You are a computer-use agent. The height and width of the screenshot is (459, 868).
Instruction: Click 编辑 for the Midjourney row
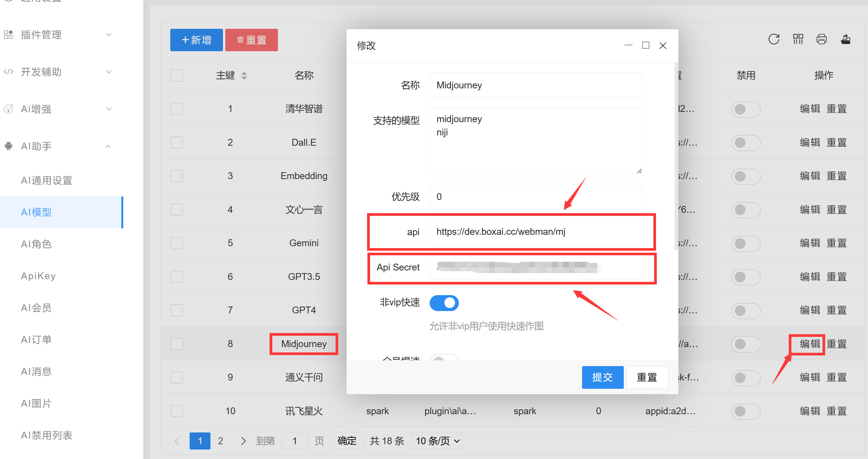click(x=810, y=344)
